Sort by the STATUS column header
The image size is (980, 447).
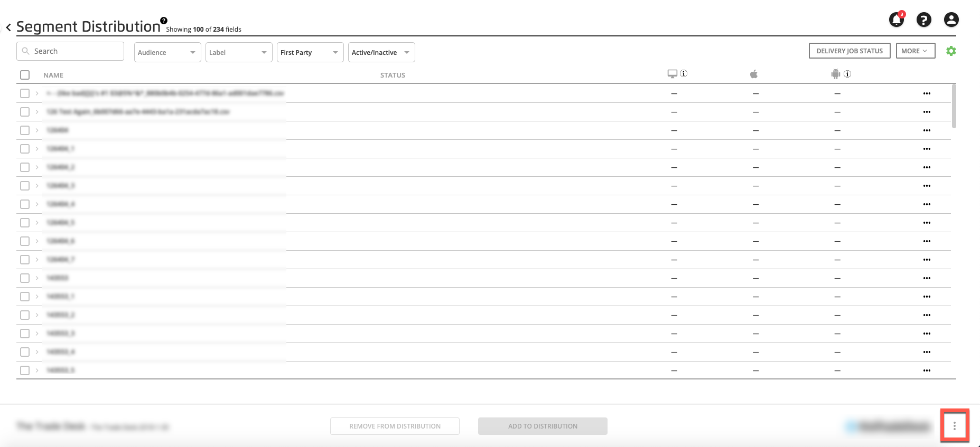pos(393,75)
